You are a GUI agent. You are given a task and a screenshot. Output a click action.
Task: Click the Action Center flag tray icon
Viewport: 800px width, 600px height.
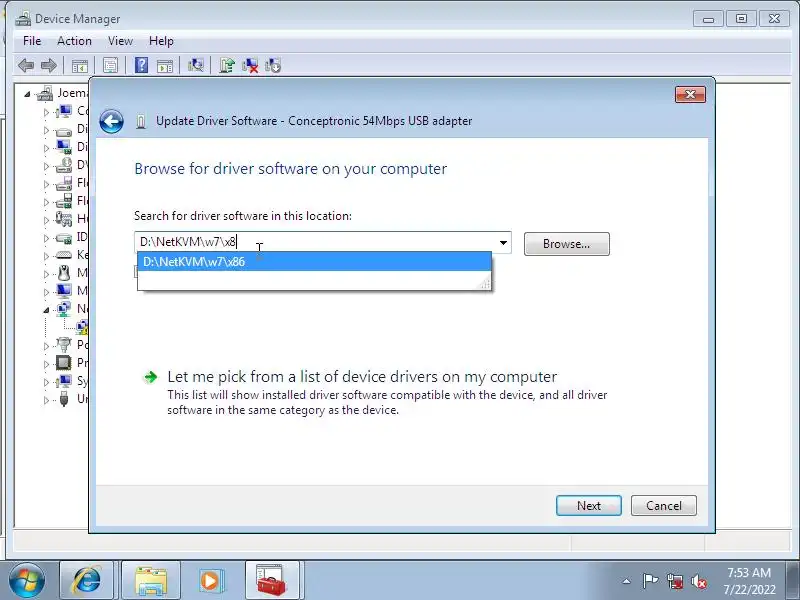[x=650, y=581]
